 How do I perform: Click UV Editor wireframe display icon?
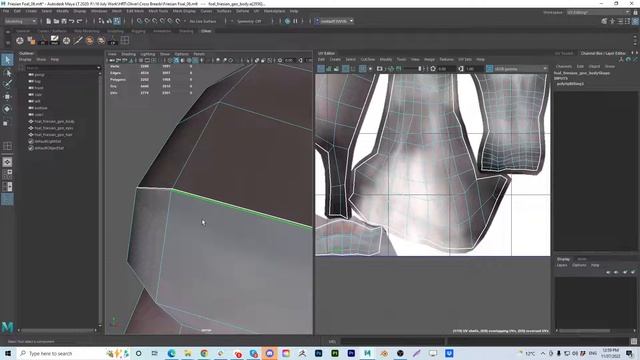321,69
